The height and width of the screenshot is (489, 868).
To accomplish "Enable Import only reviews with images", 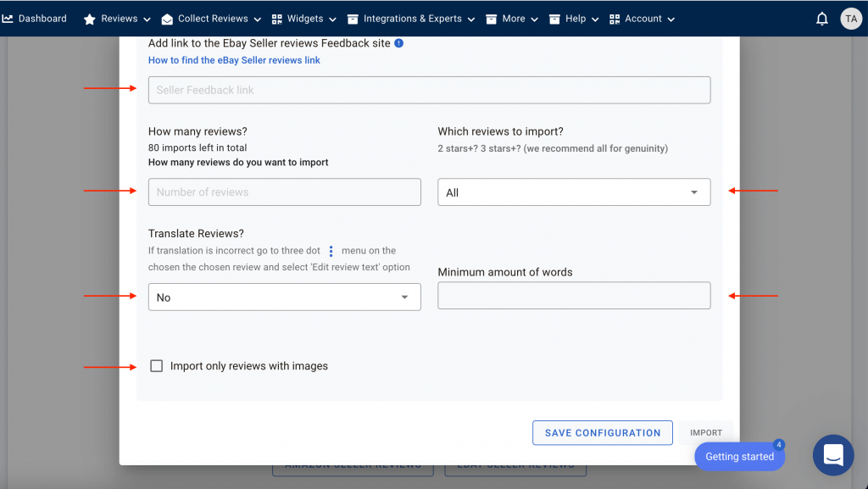I will 157,366.
